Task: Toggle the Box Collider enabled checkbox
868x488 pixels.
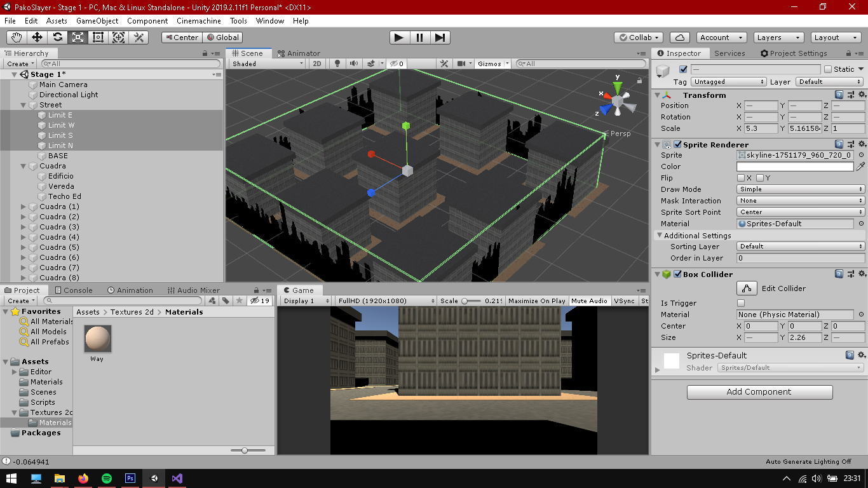Action: coord(677,274)
